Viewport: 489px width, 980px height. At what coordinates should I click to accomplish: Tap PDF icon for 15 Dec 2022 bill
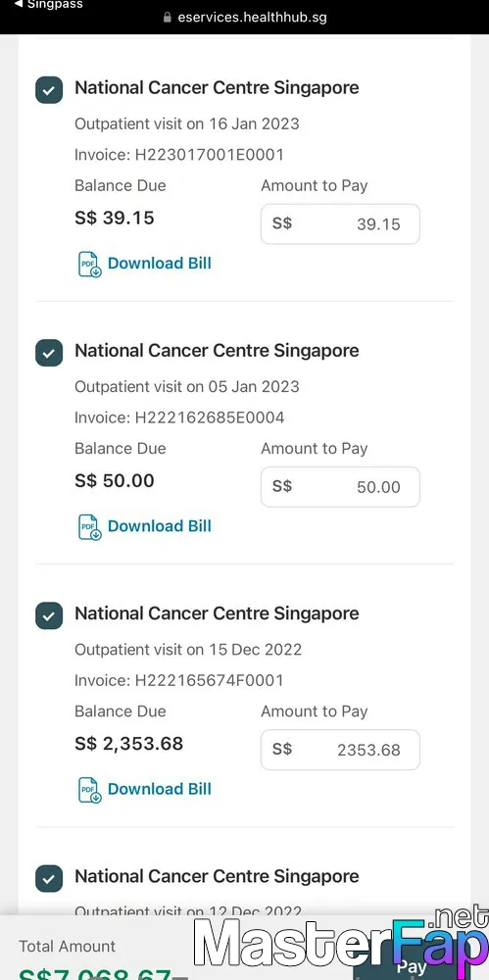point(89,789)
